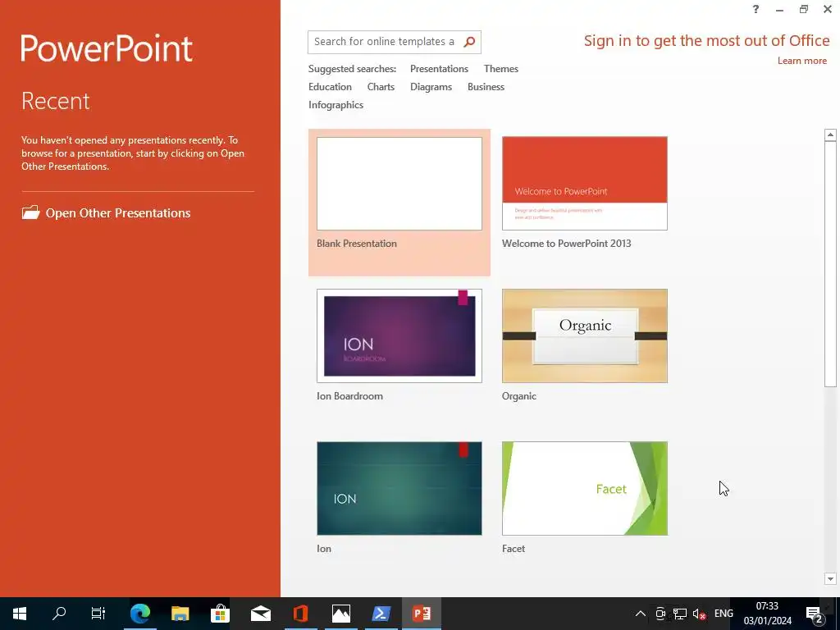Click the taskbar Search magnifier
840x630 pixels.
(59, 614)
